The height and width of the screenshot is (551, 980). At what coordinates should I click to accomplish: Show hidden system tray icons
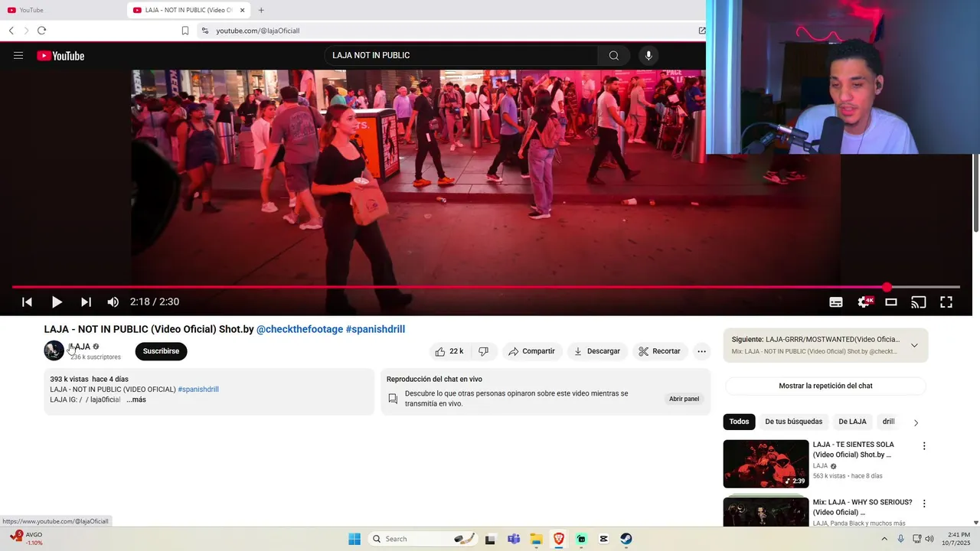[884, 539]
